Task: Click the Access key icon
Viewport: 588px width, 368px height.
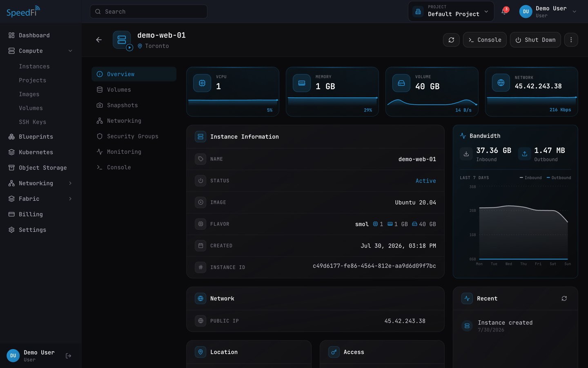Action: pos(334,352)
